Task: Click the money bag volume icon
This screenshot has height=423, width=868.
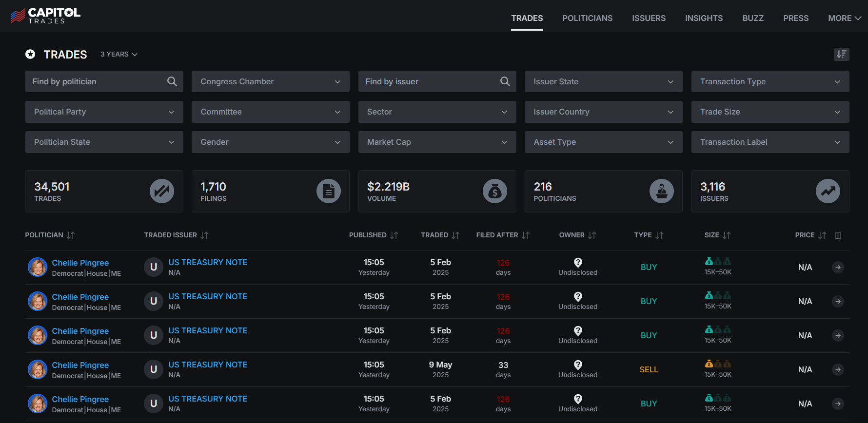Action: 495,191
